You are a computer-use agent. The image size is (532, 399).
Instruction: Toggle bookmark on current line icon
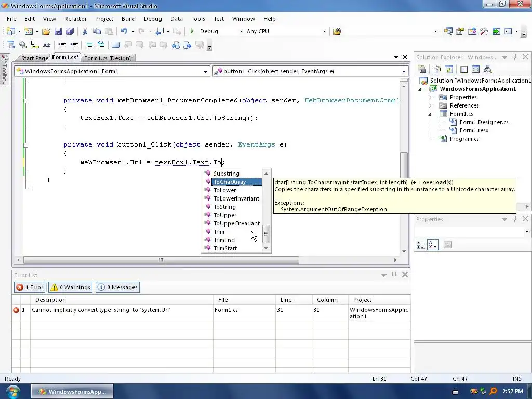(116, 45)
